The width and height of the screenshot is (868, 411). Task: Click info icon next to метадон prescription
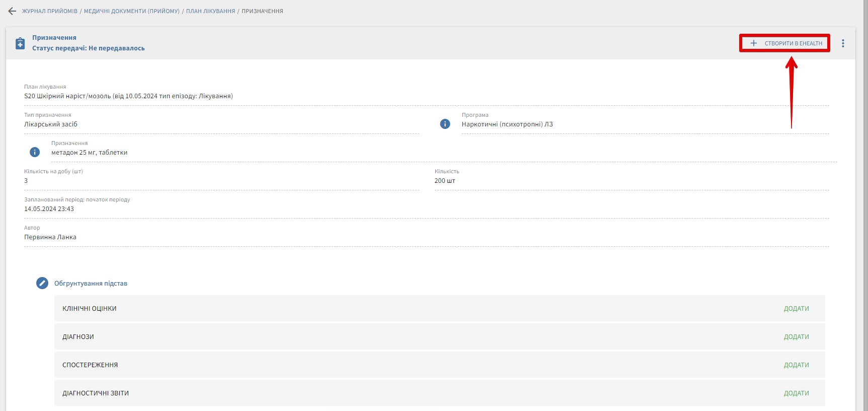coord(35,152)
